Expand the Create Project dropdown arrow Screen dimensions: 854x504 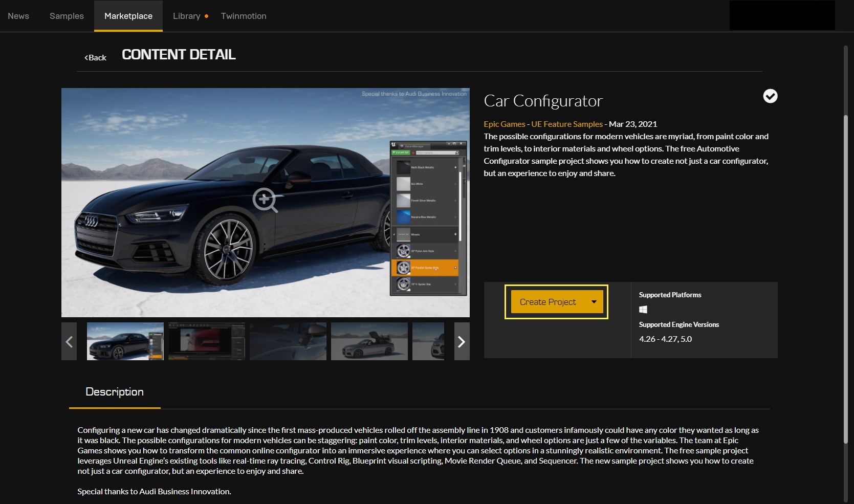pyautogui.click(x=594, y=302)
